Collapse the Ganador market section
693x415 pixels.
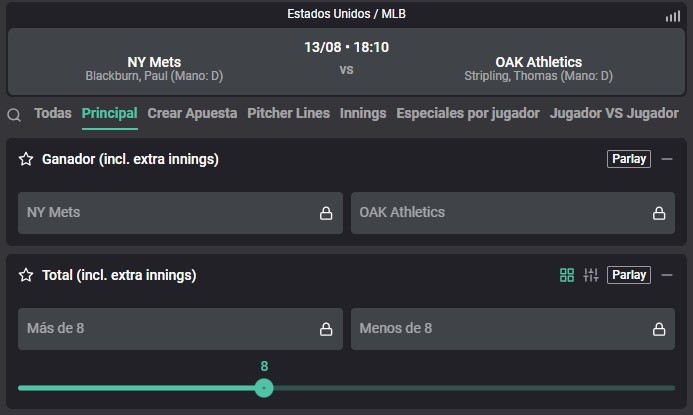[x=667, y=159]
